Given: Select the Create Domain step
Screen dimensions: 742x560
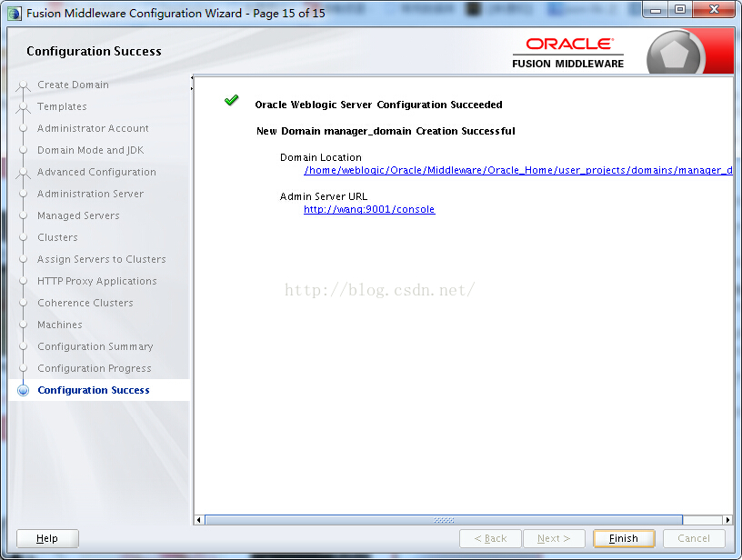Looking at the screenshot, I should (74, 85).
